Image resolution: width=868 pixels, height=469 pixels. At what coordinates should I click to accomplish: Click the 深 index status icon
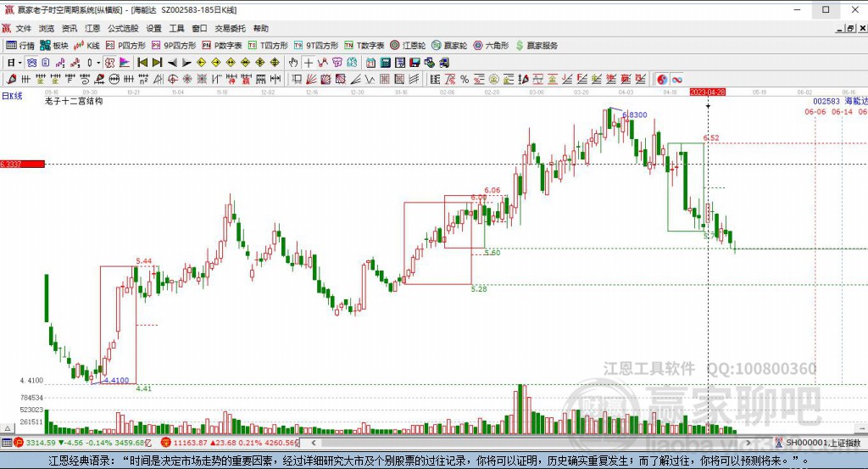(x=165, y=443)
